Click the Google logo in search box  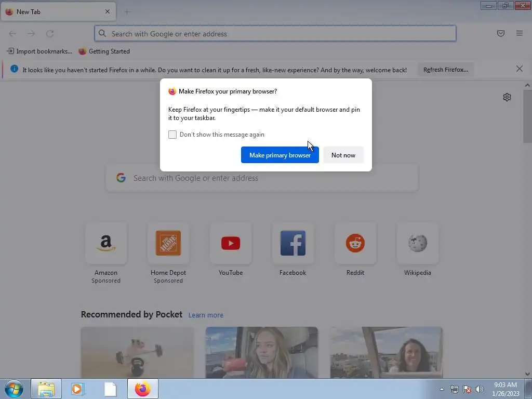click(x=121, y=178)
